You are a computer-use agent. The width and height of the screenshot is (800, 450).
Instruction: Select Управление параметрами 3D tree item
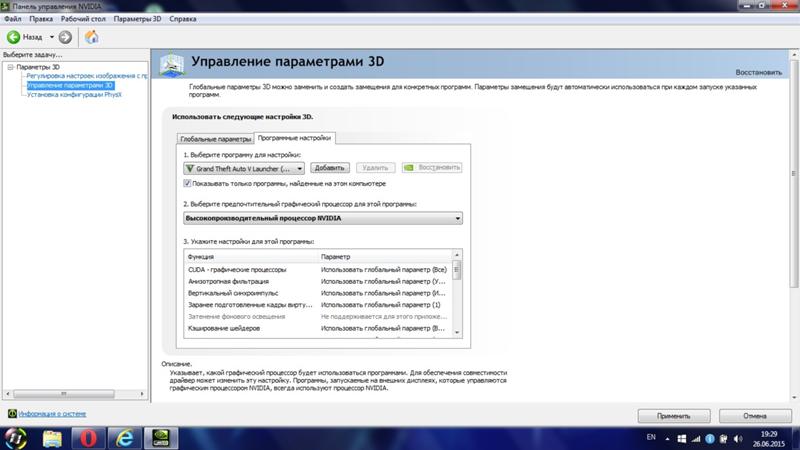[x=70, y=85]
